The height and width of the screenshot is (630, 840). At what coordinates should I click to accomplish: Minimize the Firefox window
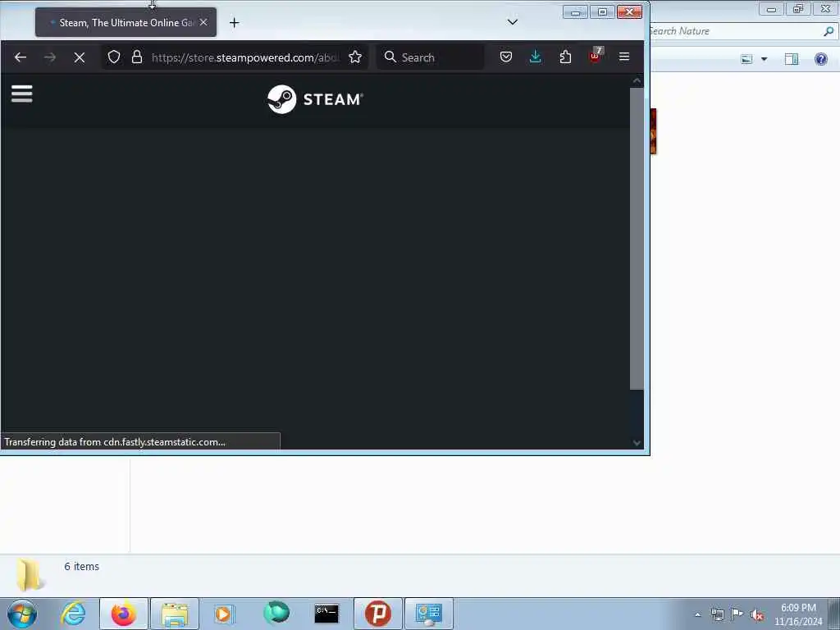(575, 11)
